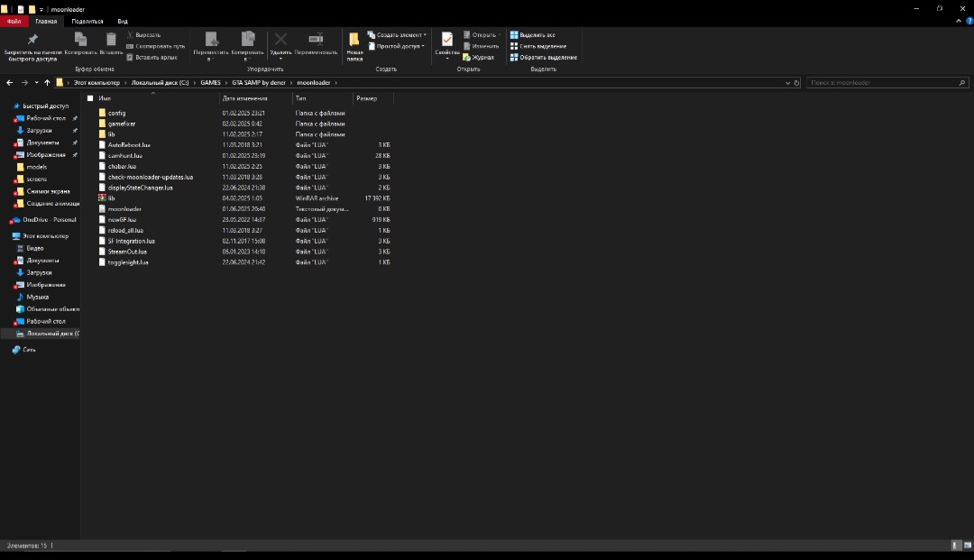Click Выделить все in the ribbon
The width and height of the screenshot is (974, 560).
537,35
